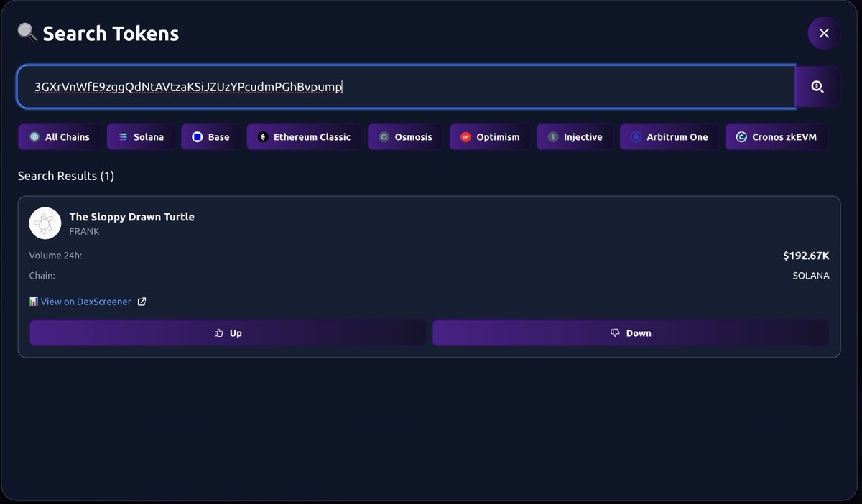Select the Cronos zkEVM chain filter
This screenshot has height=504, width=862.
click(x=777, y=137)
